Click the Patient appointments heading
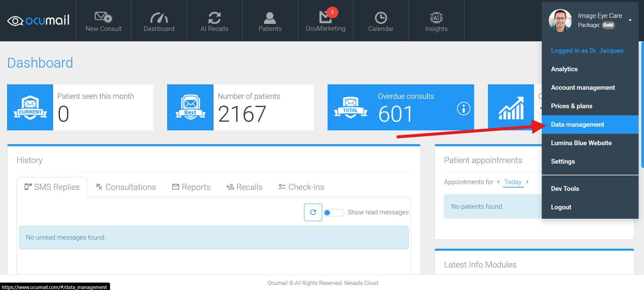Viewport: 644px width, 290px height. (x=483, y=160)
